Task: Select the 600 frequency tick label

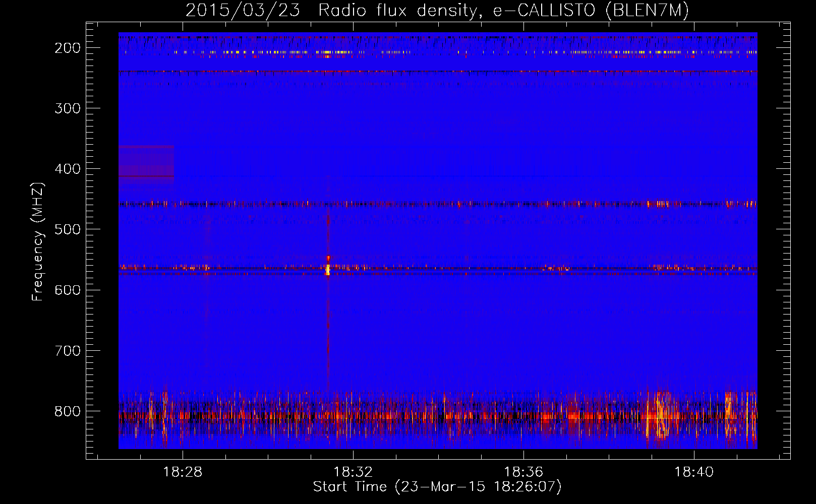Action: [68, 290]
